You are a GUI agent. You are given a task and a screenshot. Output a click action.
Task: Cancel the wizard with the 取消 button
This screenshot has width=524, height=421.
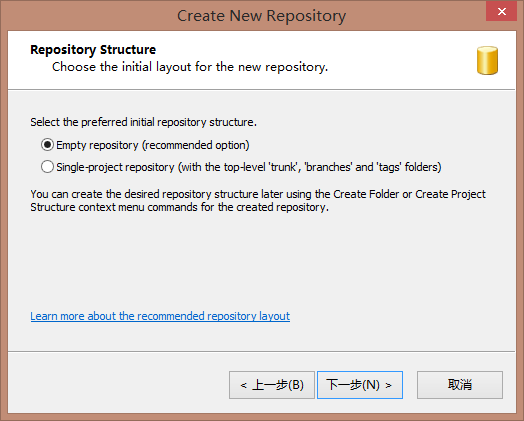[460, 385]
